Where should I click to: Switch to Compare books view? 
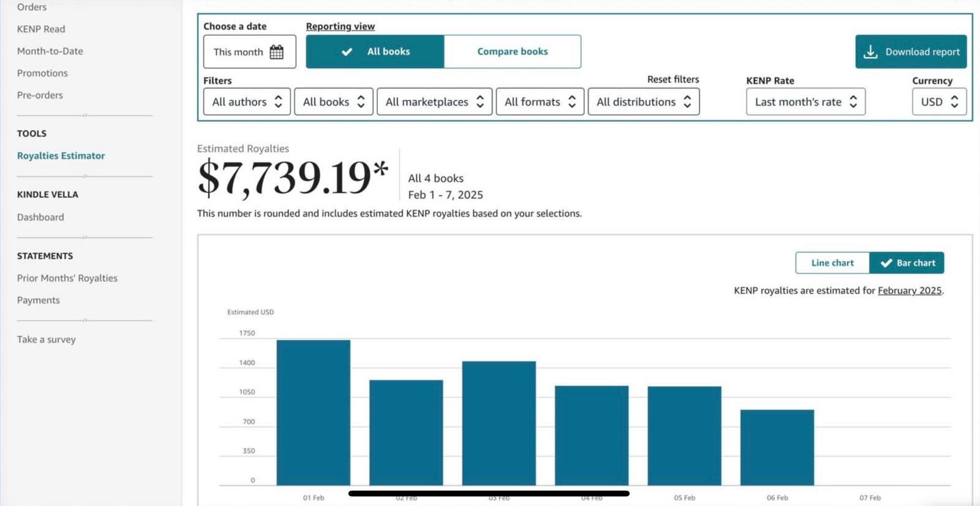pos(512,52)
